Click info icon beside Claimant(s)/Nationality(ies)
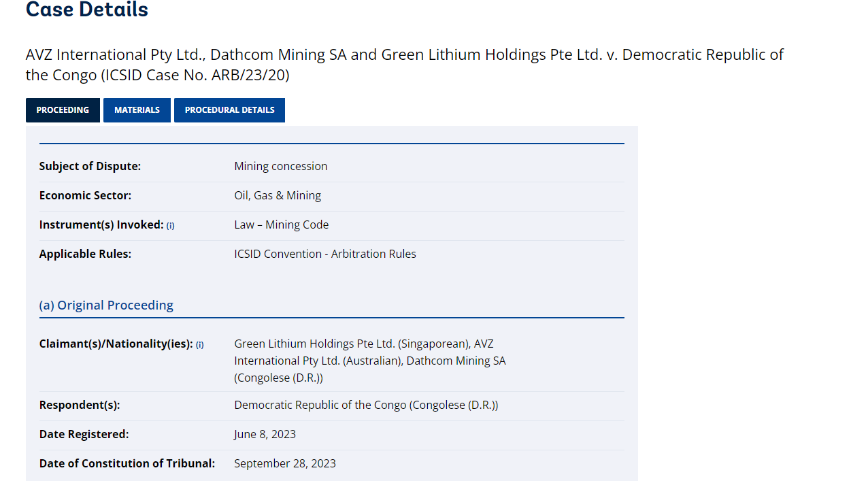This screenshot has height=481, width=868. [200, 345]
